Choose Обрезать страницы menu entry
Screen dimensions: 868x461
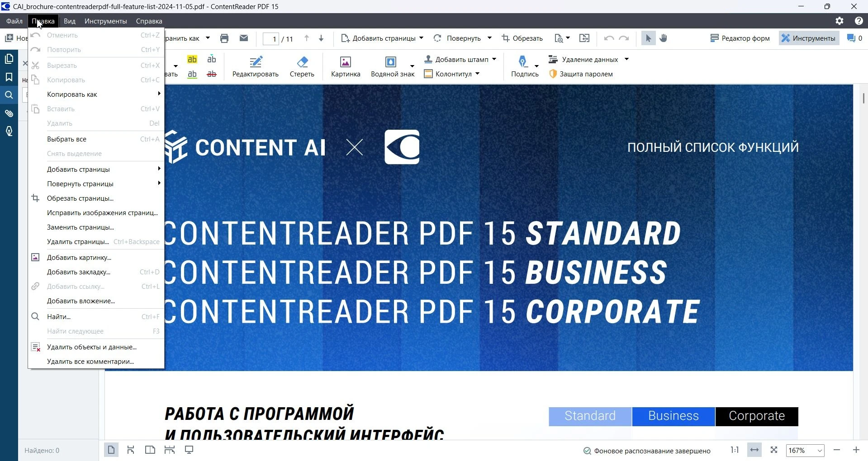pyautogui.click(x=96, y=198)
